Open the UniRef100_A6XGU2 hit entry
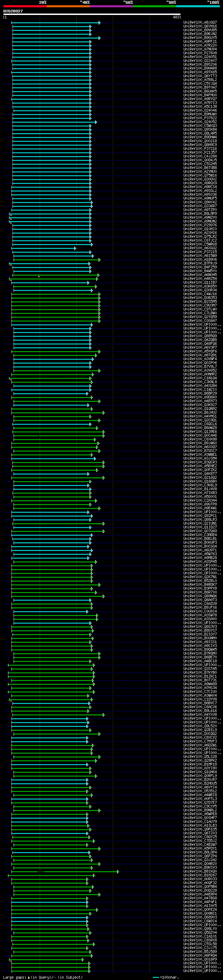This screenshot has height=980, width=223. coord(200,248)
